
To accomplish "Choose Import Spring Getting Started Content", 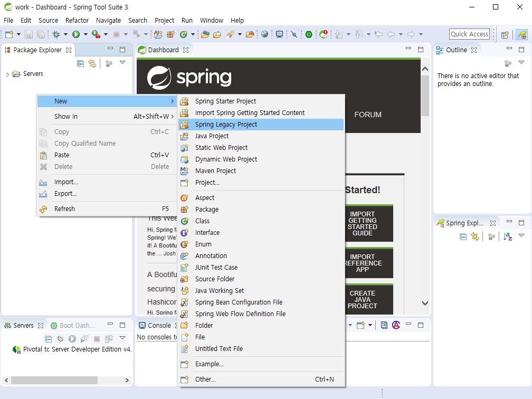I will (261, 112).
